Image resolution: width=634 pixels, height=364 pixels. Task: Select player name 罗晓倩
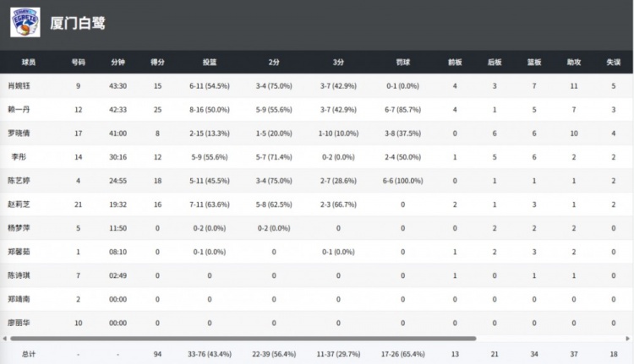point(19,133)
